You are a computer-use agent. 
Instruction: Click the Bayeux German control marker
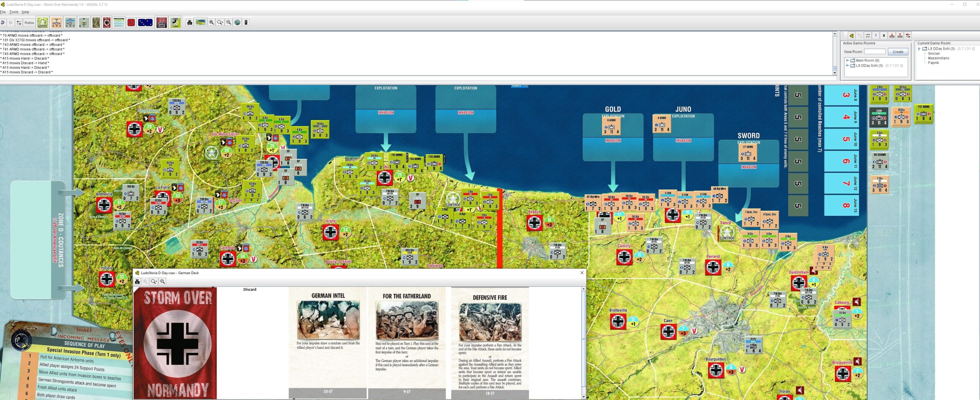(535, 223)
